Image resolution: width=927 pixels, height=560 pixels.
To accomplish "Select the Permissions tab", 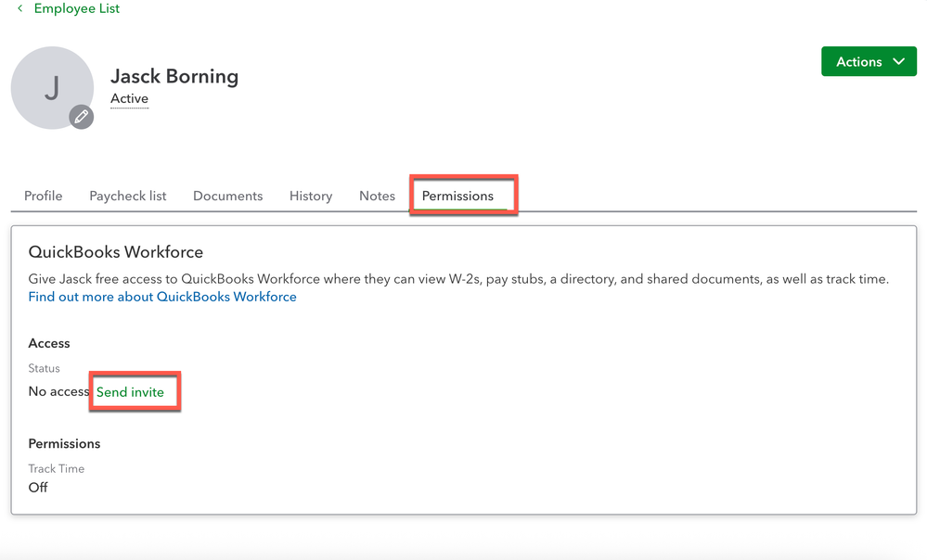I will [457, 196].
